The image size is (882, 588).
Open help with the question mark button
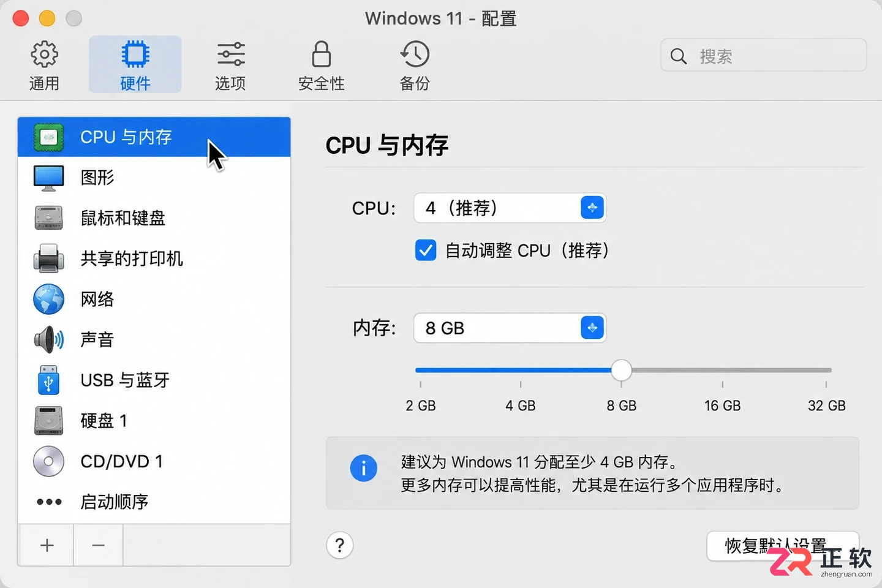click(340, 545)
